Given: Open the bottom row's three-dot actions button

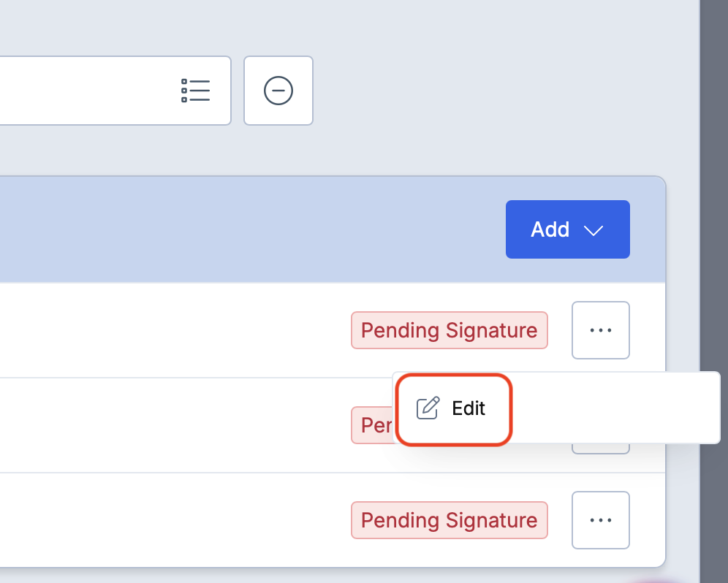Looking at the screenshot, I should click(x=600, y=520).
